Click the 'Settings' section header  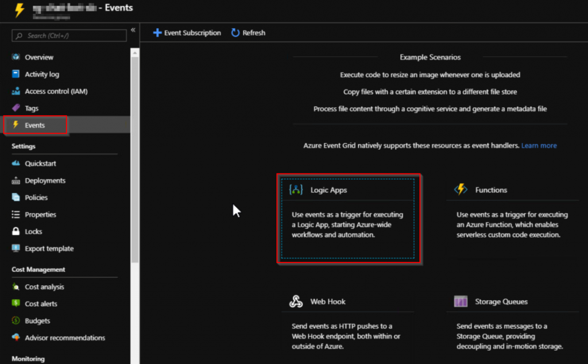tap(23, 146)
